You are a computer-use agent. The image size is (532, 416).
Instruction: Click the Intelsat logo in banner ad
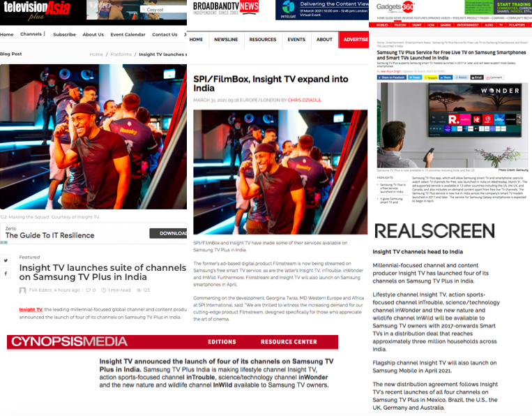[x=289, y=10]
